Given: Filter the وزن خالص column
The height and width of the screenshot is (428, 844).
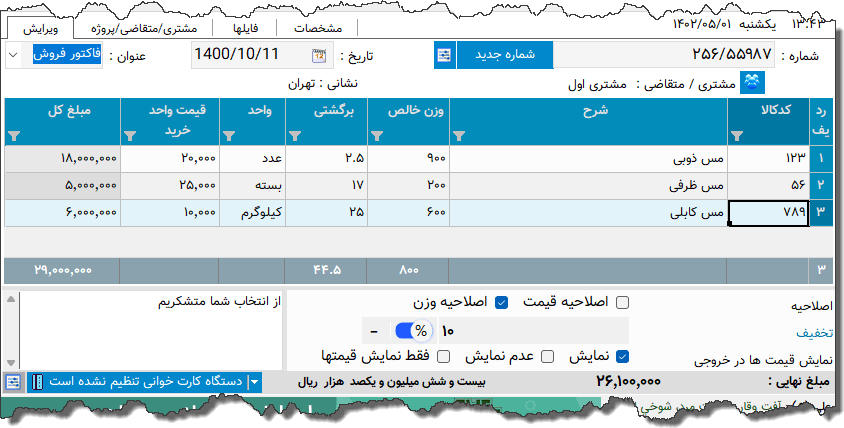Looking at the screenshot, I should tap(377, 136).
